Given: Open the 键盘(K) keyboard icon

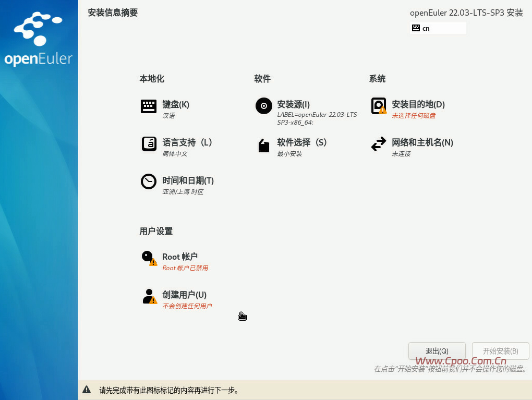Looking at the screenshot, I should click(x=148, y=106).
